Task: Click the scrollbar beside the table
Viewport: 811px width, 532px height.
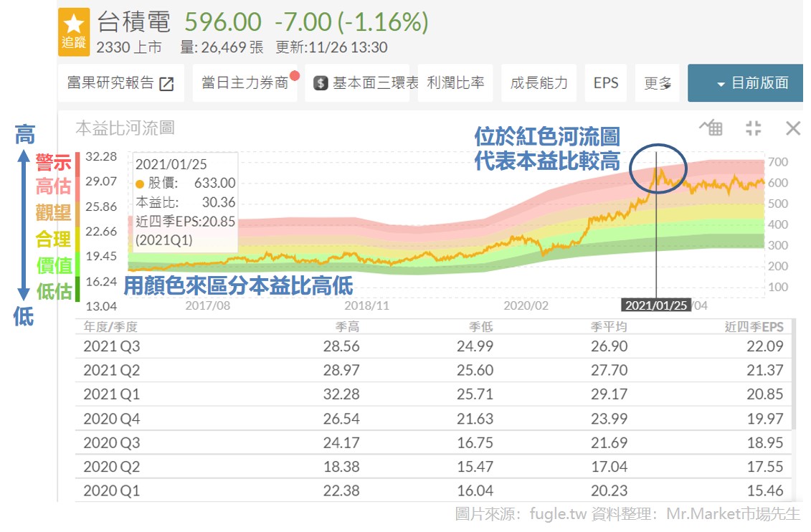Action: pos(793,374)
